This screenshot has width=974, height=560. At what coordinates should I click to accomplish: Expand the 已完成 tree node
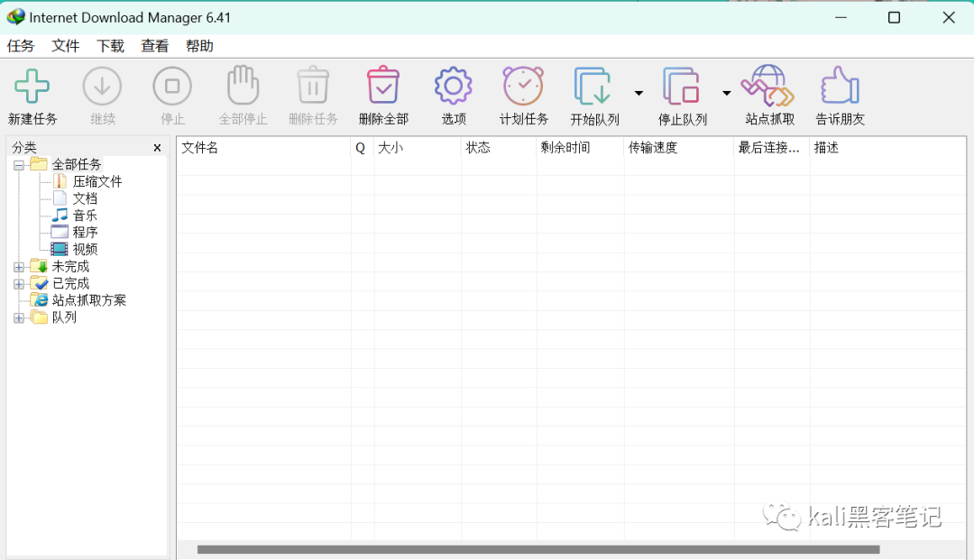coord(19,284)
